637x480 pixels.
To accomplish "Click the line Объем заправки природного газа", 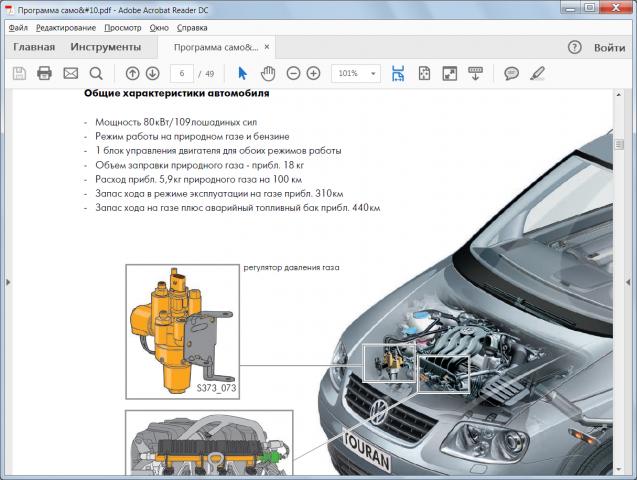I will click(x=199, y=165).
